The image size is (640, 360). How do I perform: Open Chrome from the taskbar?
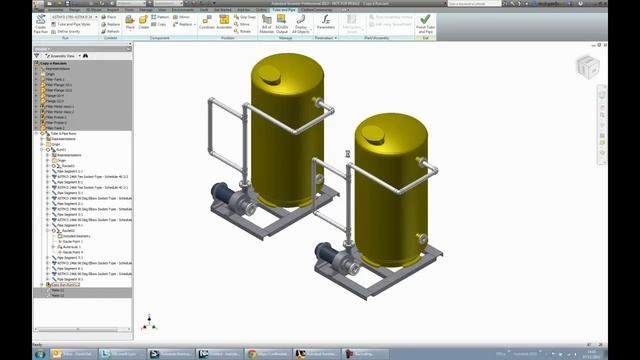tap(268, 354)
